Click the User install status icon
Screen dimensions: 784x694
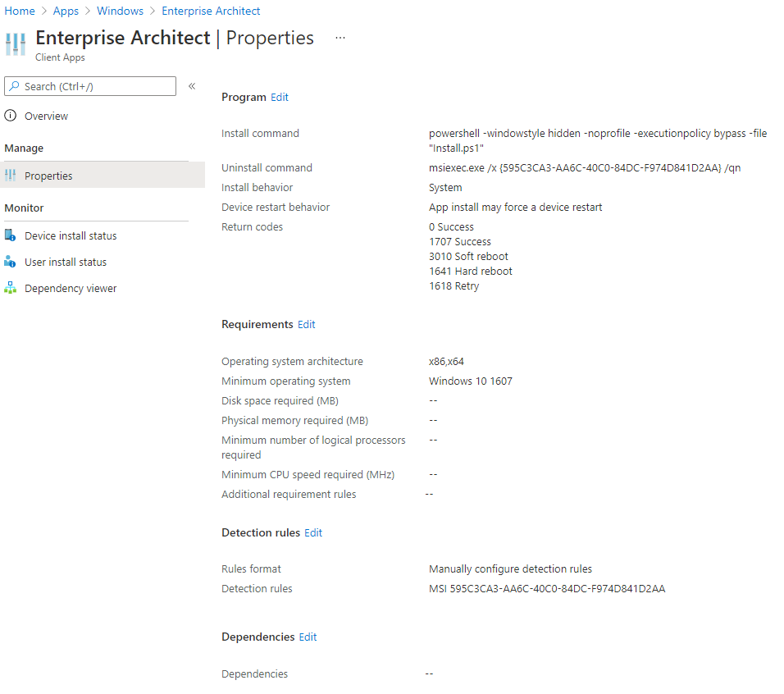[11, 262]
